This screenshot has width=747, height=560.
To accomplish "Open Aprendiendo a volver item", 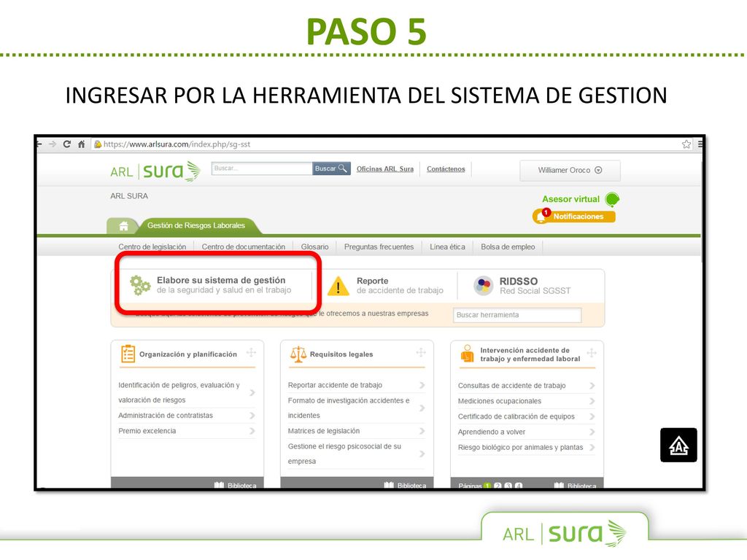I will tap(527, 432).
